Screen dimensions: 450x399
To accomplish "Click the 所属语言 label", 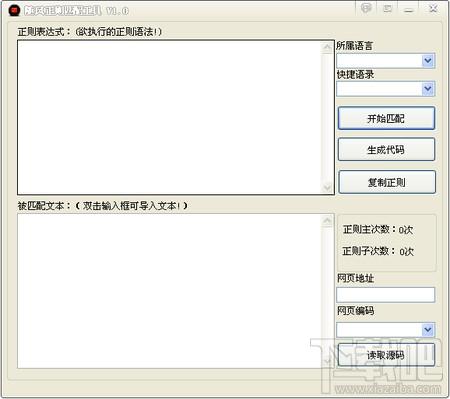I will tap(354, 46).
